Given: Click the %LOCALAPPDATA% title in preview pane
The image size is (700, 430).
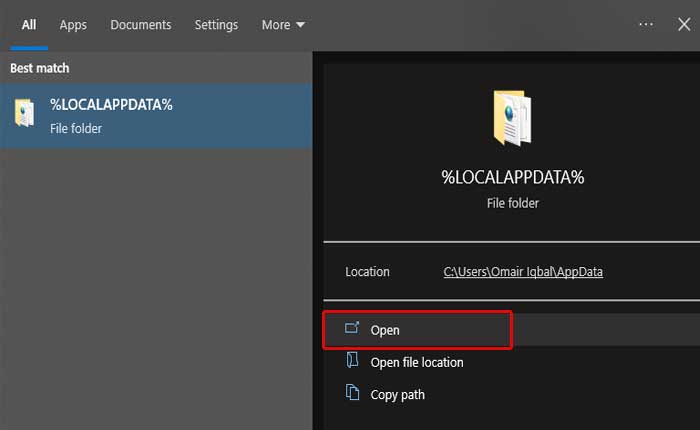Looking at the screenshot, I should pyautogui.click(x=512, y=177).
